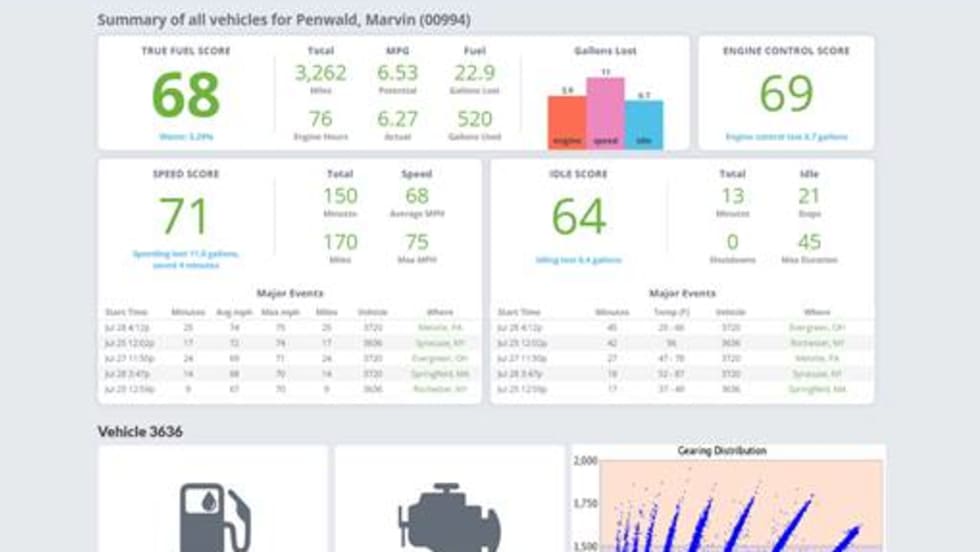Open the engine control lost gallons link
The image size is (980, 552).
pyautogui.click(x=786, y=136)
